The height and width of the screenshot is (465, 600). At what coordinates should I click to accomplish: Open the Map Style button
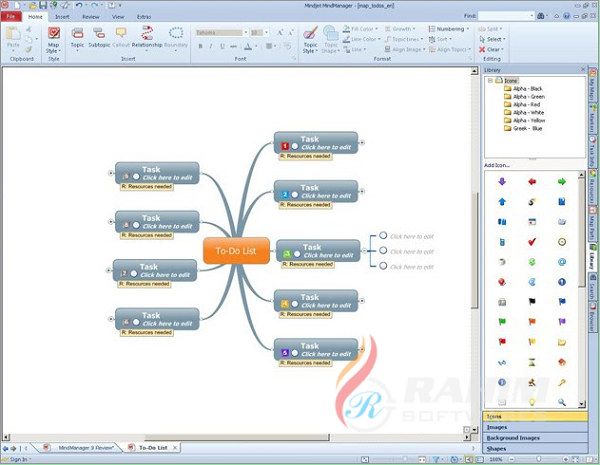53,40
